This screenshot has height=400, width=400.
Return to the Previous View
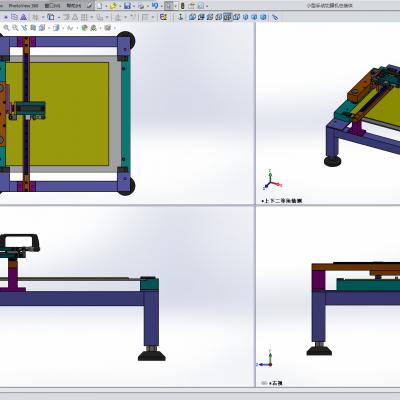pyautogui.click(x=24, y=28)
